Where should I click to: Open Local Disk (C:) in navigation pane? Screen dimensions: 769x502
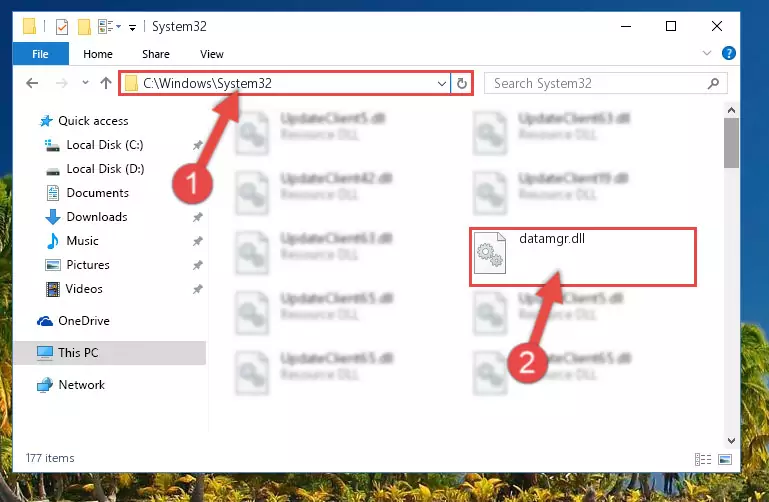[x=105, y=145]
